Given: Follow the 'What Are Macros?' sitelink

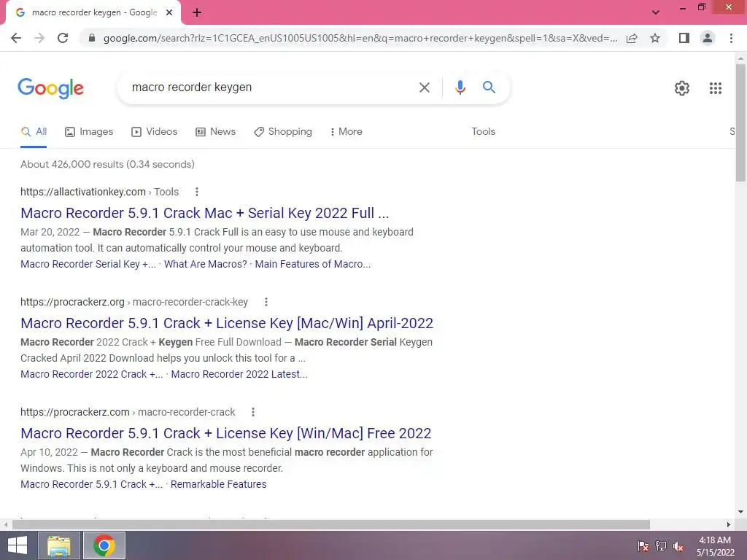Looking at the screenshot, I should 205,264.
